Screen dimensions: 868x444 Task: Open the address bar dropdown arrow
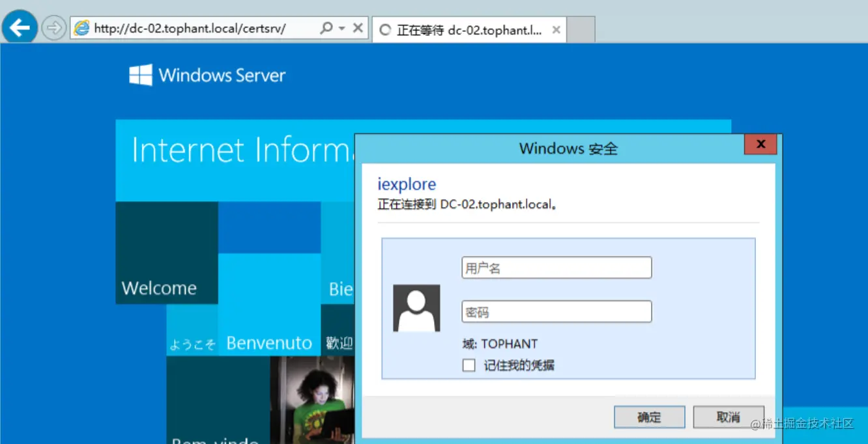click(x=341, y=29)
